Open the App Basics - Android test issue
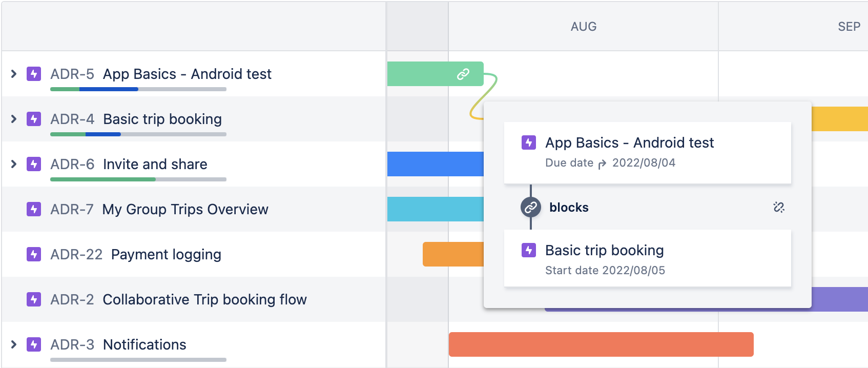 click(x=630, y=142)
